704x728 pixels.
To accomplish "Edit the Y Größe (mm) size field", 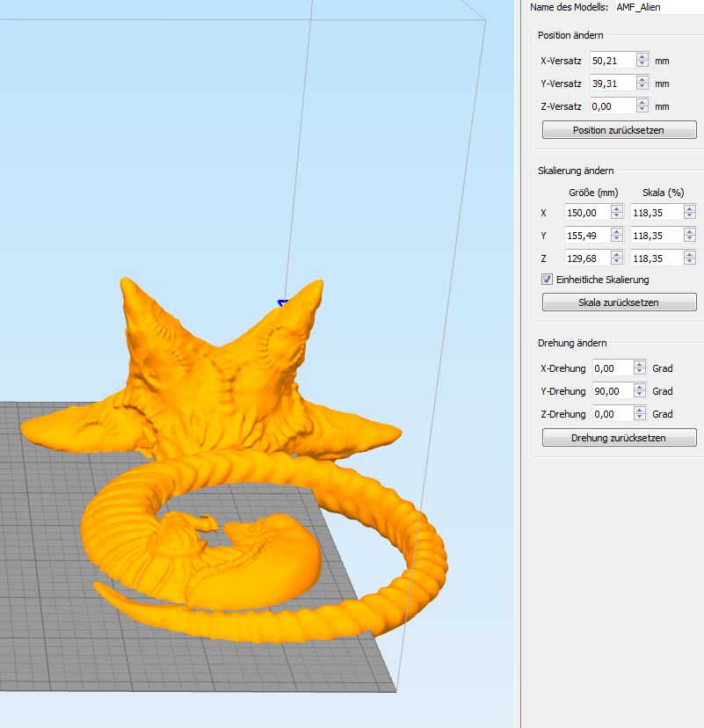I will (x=587, y=236).
